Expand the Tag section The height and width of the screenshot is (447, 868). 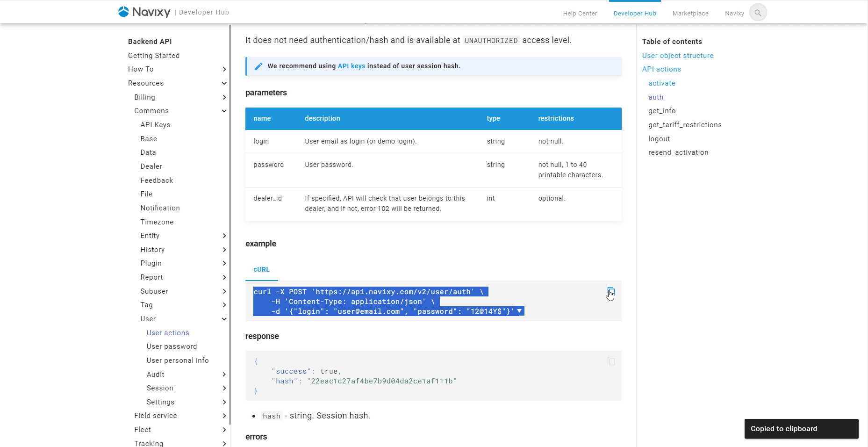[224, 305]
